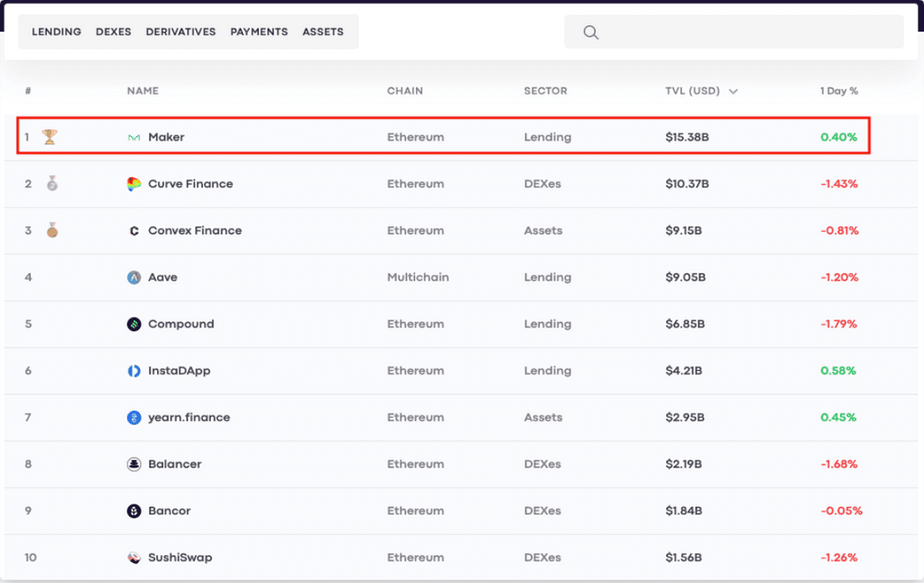This screenshot has width=924, height=583.
Task: Sort by the SECTOR column header
Action: pyautogui.click(x=546, y=91)
